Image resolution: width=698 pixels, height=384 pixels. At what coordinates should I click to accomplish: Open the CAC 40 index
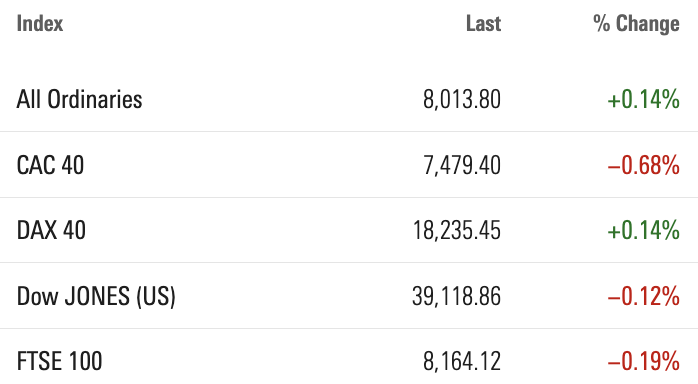click(x=50, y=165)
